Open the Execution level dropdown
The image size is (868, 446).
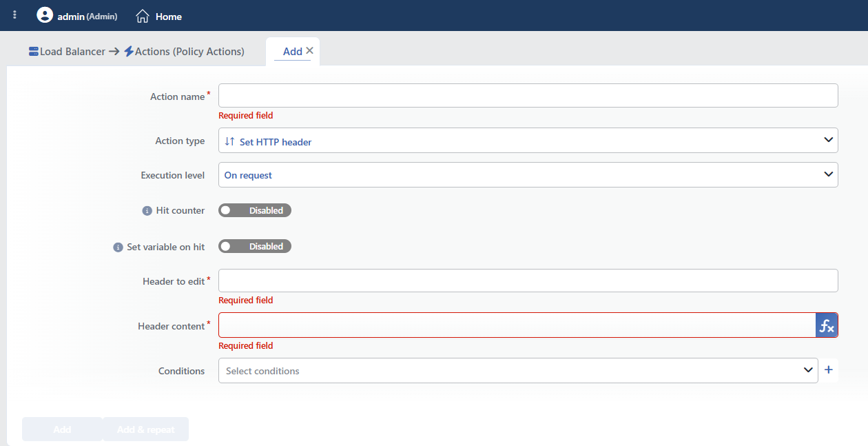coord(528,174)
